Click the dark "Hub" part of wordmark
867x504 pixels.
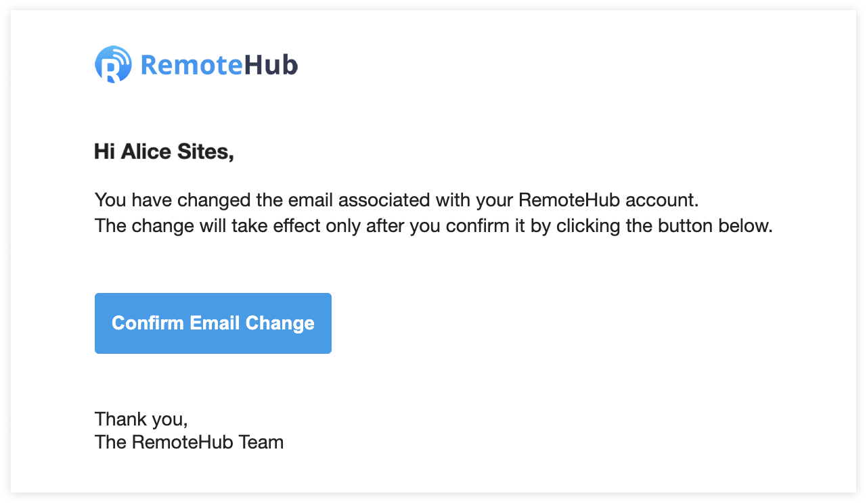coord(271,65)
